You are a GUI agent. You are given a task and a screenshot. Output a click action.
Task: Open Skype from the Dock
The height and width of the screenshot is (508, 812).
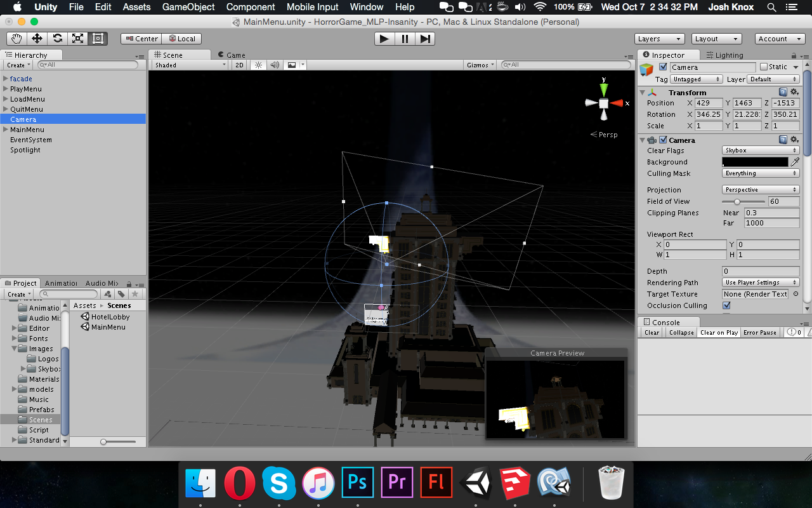(x=278, y=483)
